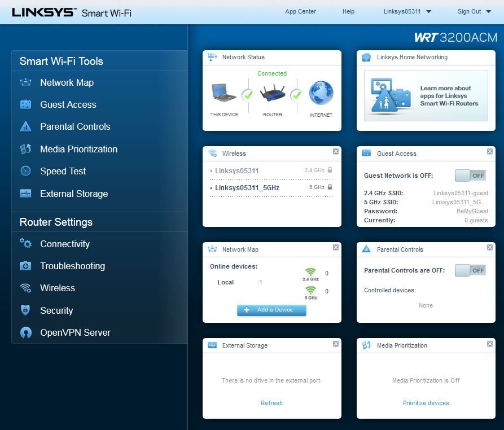This screenshot has width=504, height=430.
Task: Close the Parental Controls widget
Action: pyautogui.click(x=490, y=247)
